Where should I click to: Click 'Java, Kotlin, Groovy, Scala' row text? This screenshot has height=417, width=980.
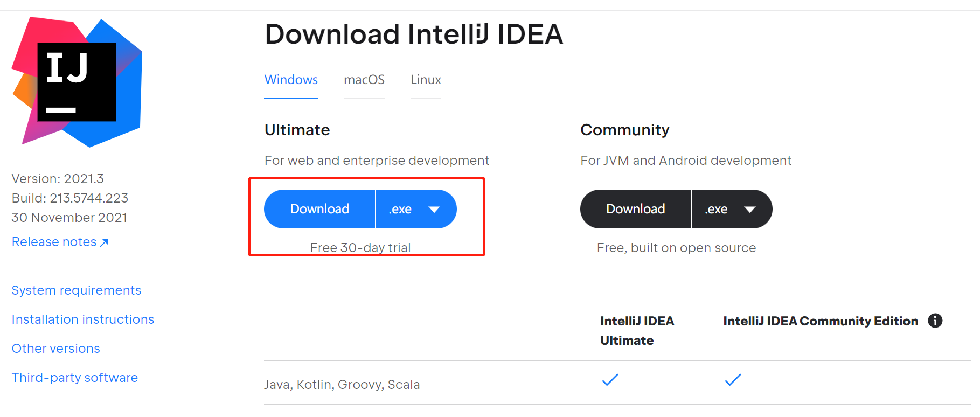coord(342,385)
